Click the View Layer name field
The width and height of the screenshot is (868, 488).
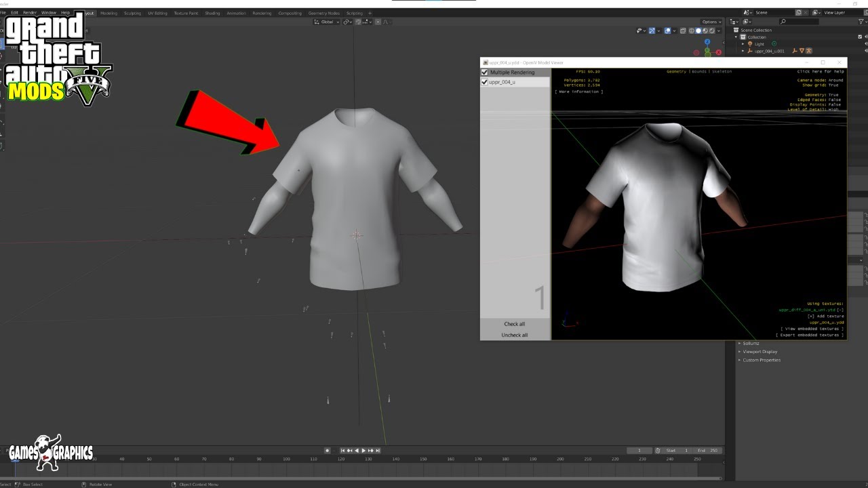click(x=841, y=12)
